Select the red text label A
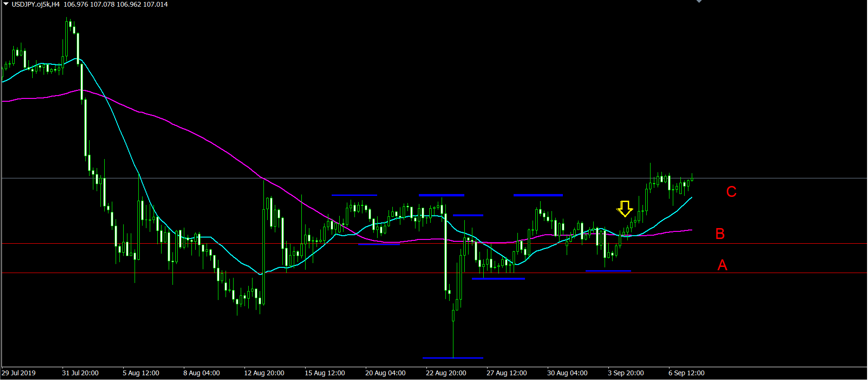Screen dimensions: 868x380 pos(722,265)
